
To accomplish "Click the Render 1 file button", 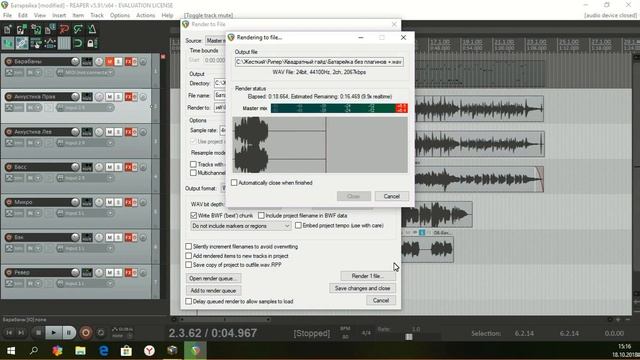I will (367, 276).
